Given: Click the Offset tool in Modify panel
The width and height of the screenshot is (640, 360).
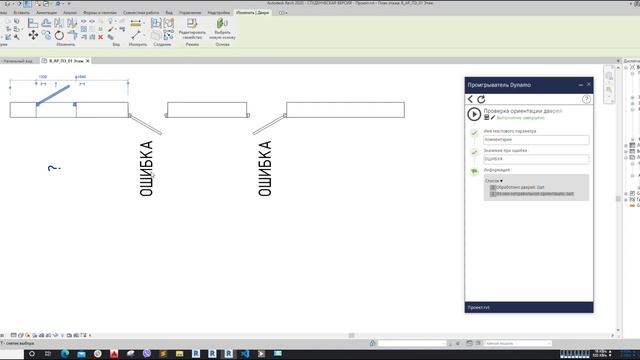Looking at the screenshot, I should point(46,23).
